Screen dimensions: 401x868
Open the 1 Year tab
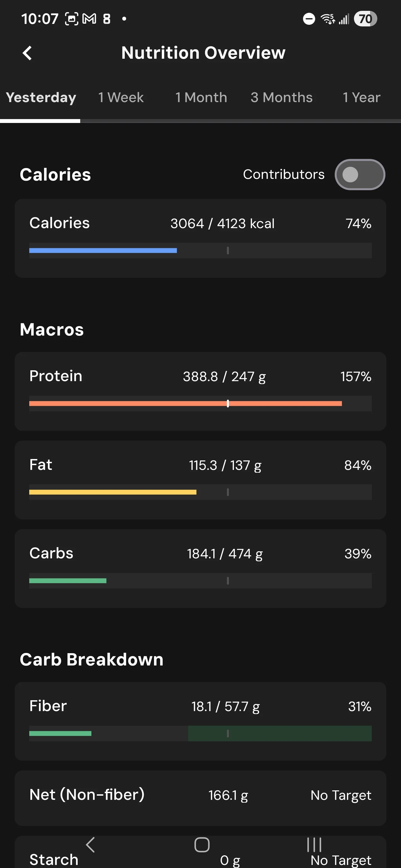(361, 97)
